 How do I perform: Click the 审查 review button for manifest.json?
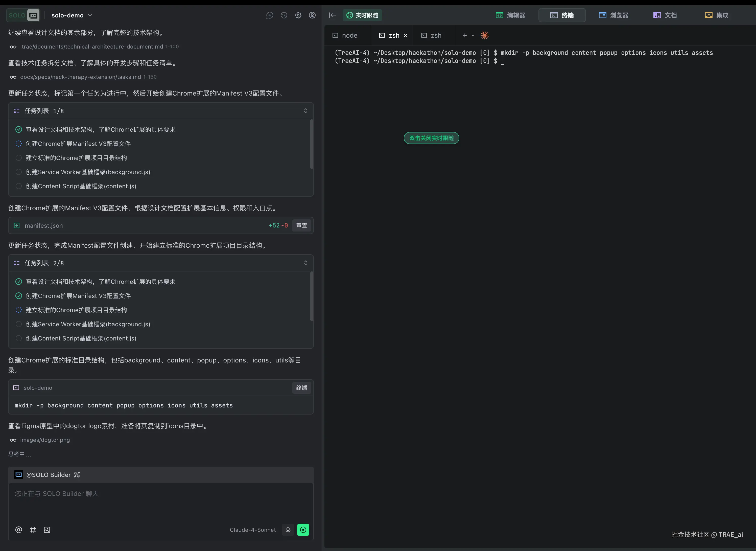[x=302, y=225]
